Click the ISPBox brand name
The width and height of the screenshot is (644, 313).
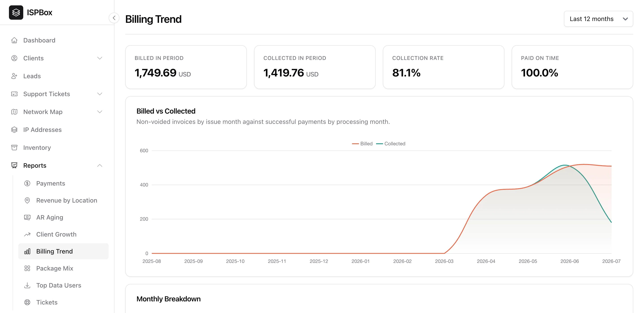click(x=40, y=13)
